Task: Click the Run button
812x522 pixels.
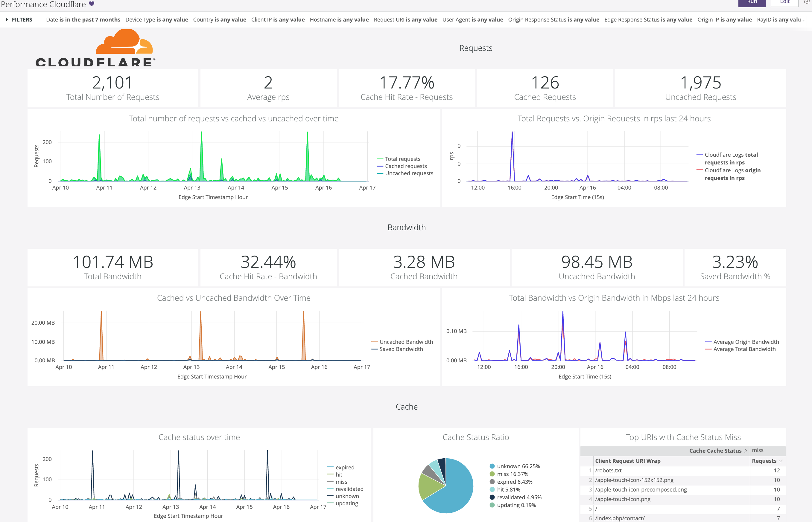Action: [752, 2]
